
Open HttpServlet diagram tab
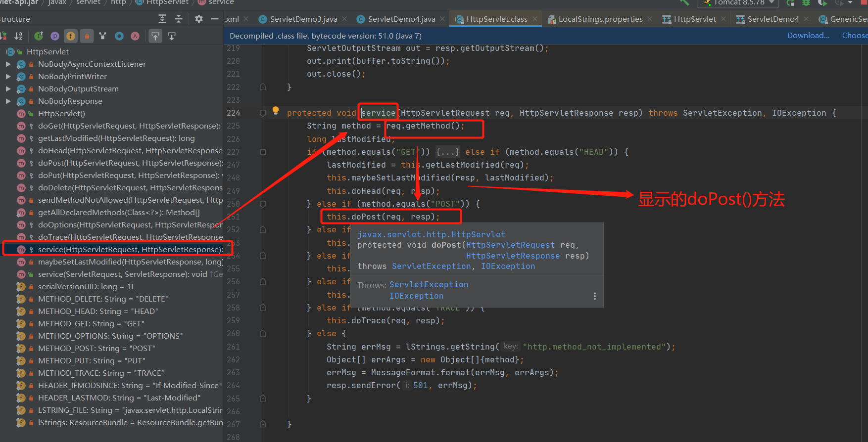point(695,19)
